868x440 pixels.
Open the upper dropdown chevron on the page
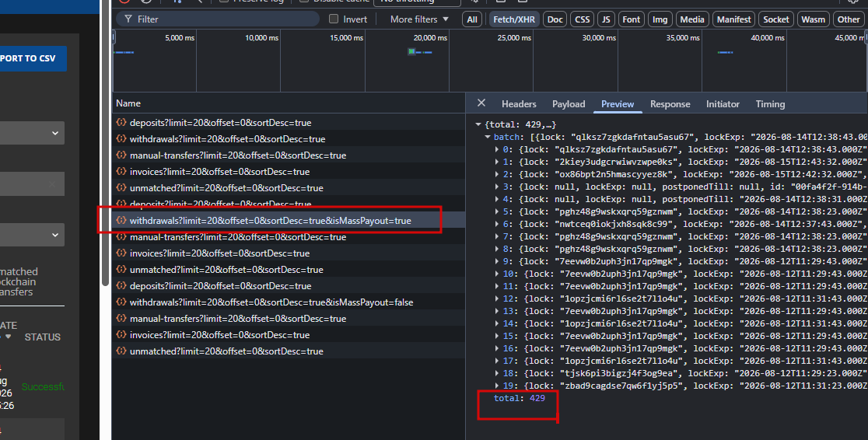[54, 133]
